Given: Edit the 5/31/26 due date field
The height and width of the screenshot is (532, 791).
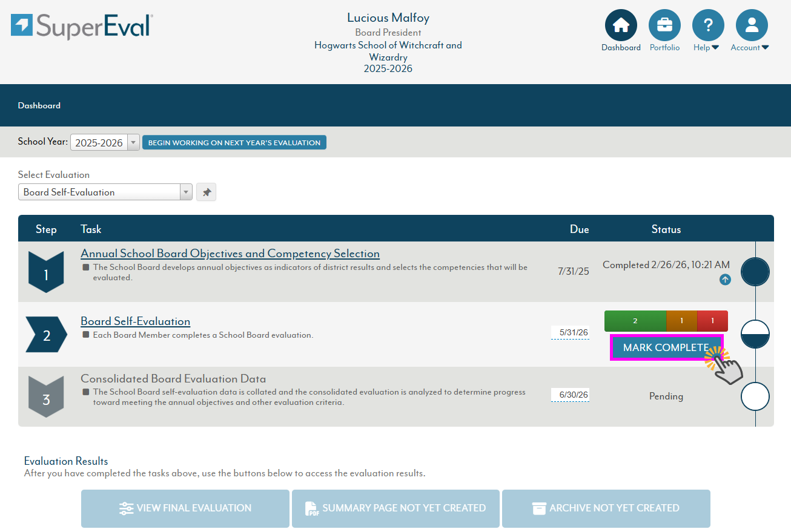Looking at the screenshot, I should [570, 332].
